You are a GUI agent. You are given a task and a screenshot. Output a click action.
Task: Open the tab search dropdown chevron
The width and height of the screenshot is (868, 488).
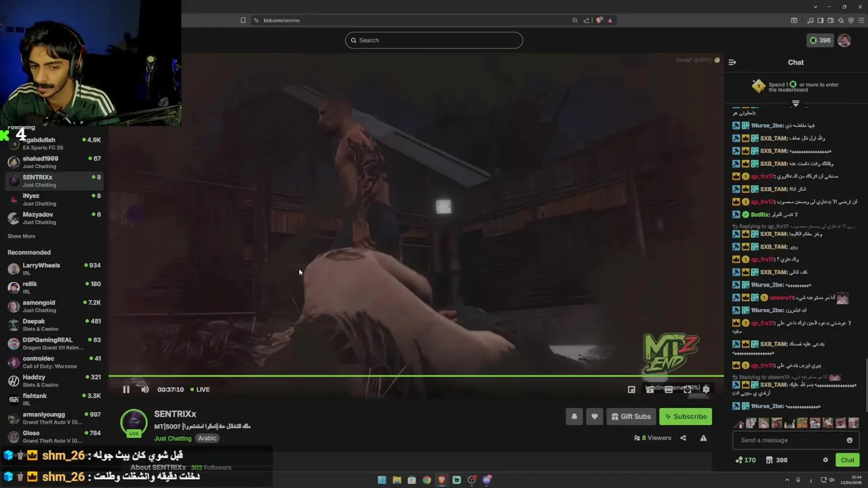click(x=814, y=7)
